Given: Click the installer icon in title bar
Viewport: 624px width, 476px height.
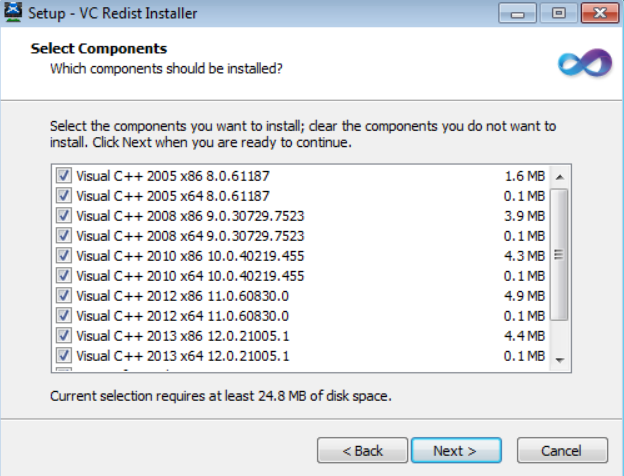Looking at the screenshot, I should pyautogui.click(x=14, y=14).
